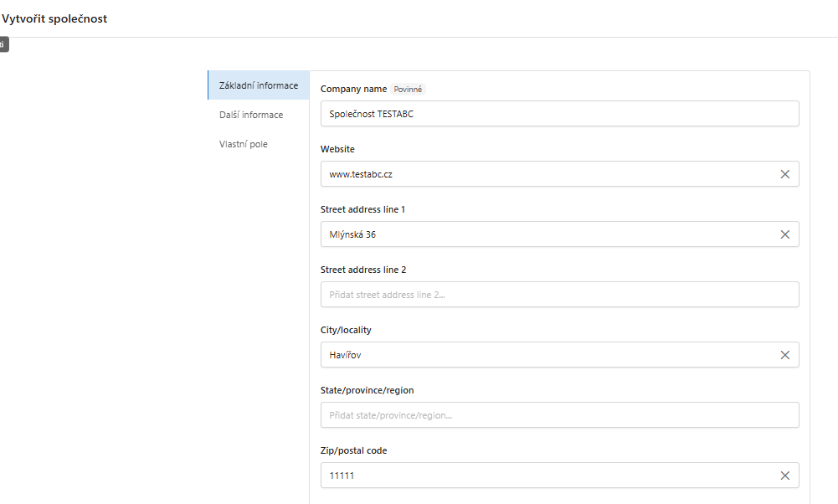Click the Zip/postal code input

click(559, 476)
